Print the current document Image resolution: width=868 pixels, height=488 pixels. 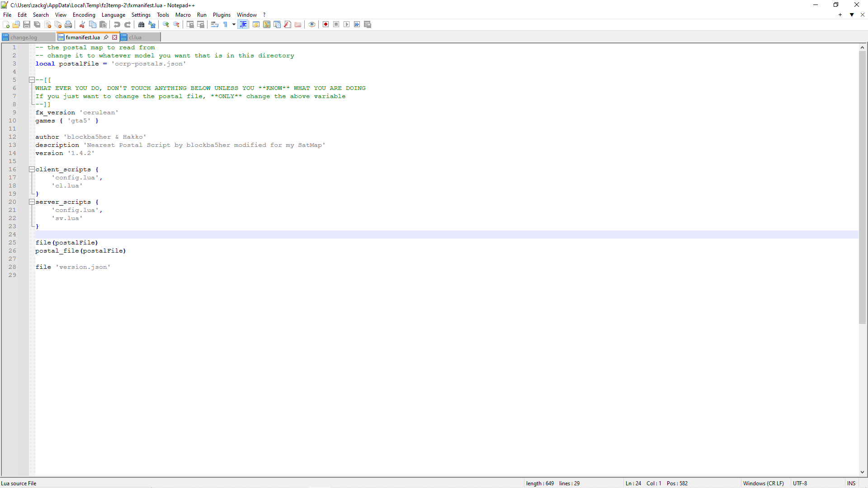pos(68,24)
